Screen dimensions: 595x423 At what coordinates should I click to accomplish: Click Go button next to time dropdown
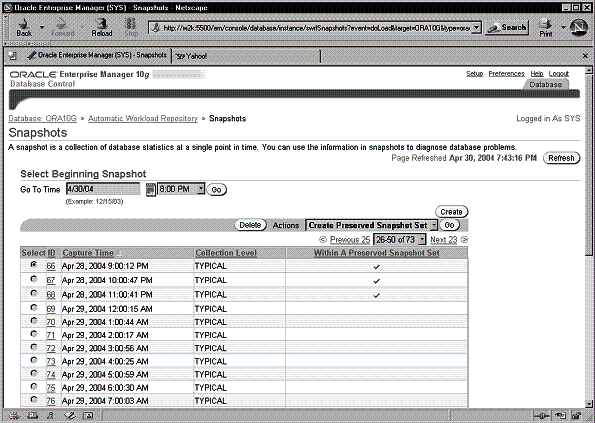click(x=216, y=189)
